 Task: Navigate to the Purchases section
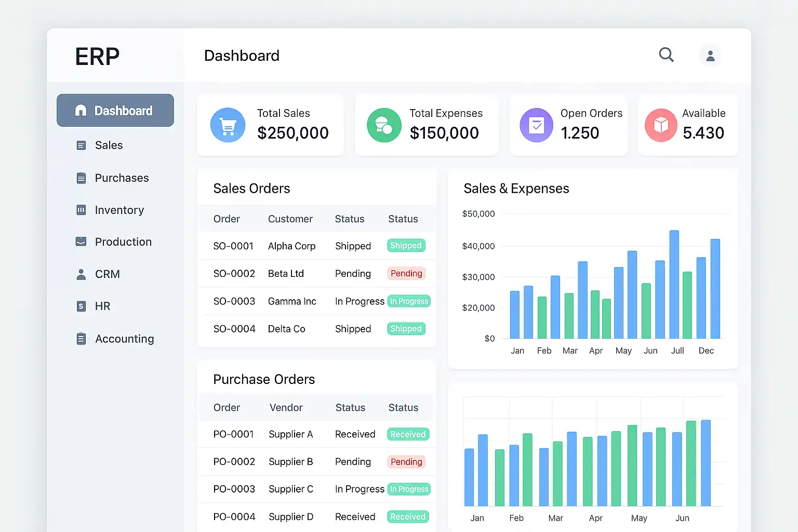click(x=122, y=178)
